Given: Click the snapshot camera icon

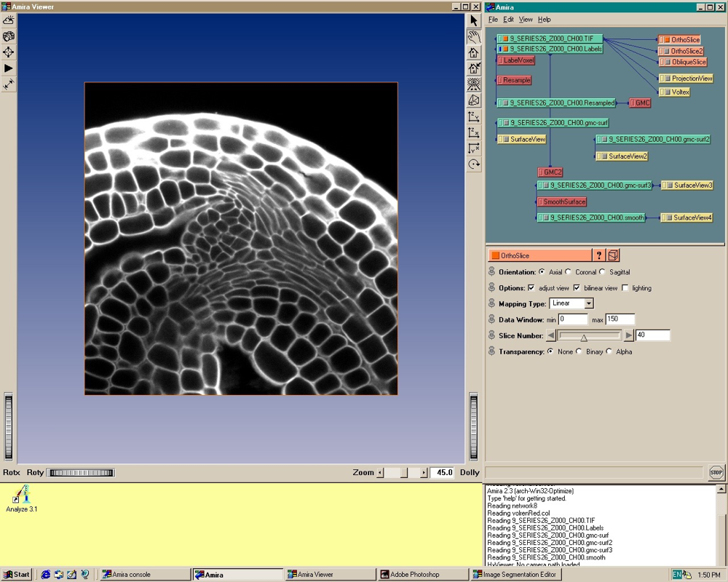Looking at the screenshot, I should pyautogui.click(x=9, y=36).
